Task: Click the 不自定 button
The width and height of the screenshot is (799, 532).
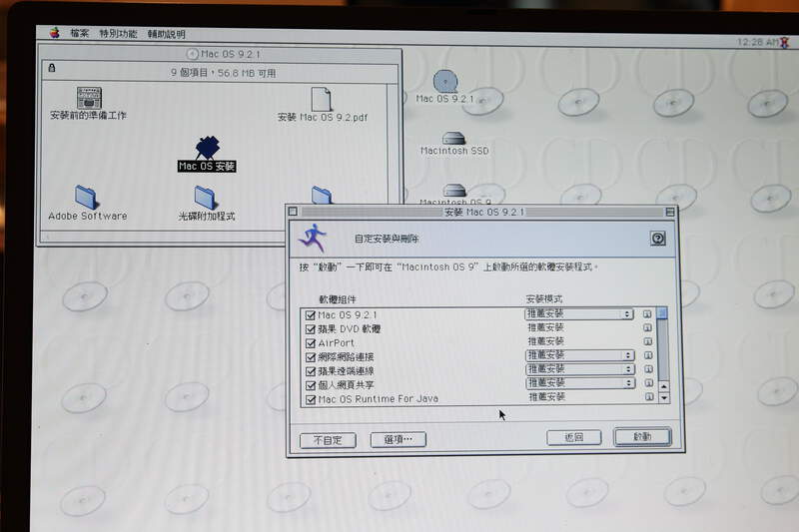Action: click(328, 440)
